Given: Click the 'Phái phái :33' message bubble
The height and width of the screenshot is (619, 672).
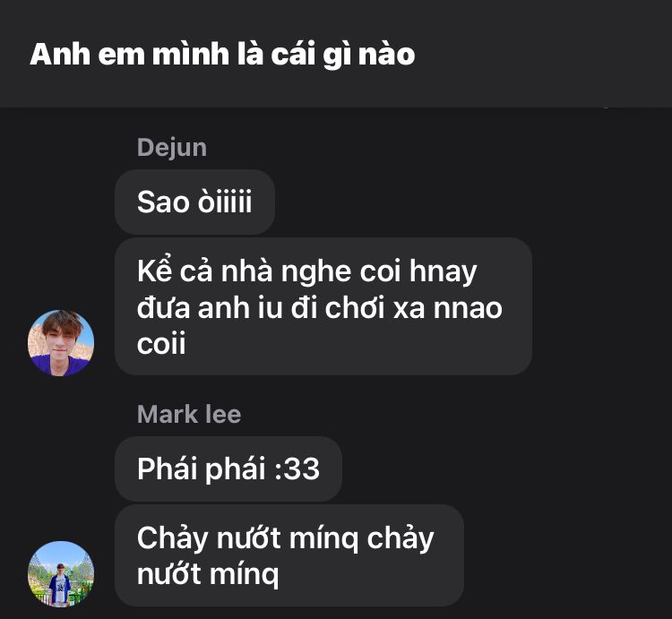Looking at the screenshot, I should pyautogui.click(x=228, y=469).
